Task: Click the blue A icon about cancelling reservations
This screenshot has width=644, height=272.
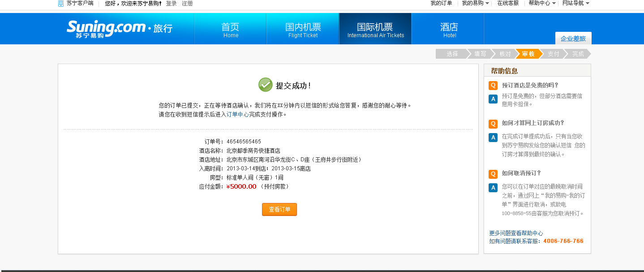Action: [493, 188]
